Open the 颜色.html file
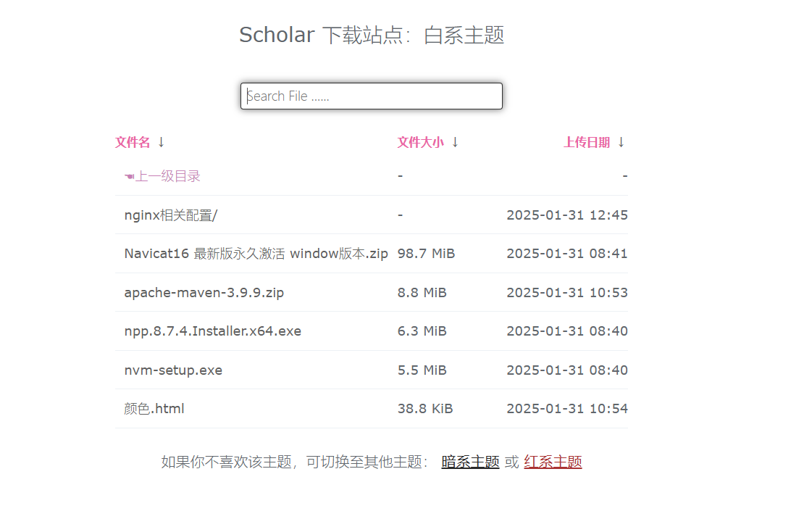Viewport: 812px width, 519px height. pos(154,409)
